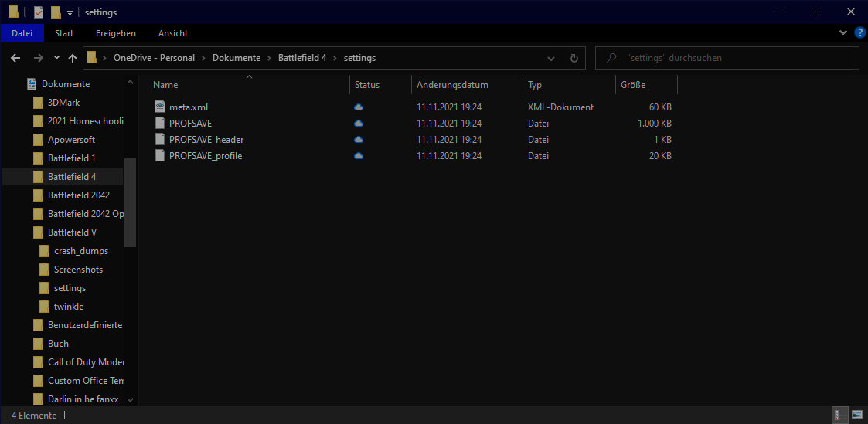This screenshot has width=868, height=424.
Task: Click the navigation pane scroll up arrow
Action: click(131, 82)
